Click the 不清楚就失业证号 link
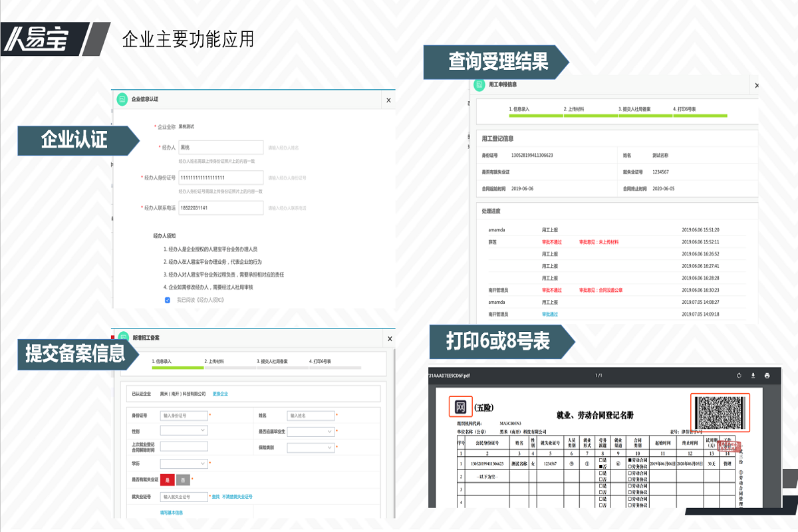Image resolution: width=798 pixels, height=532 pixels. tap(237, 497)
